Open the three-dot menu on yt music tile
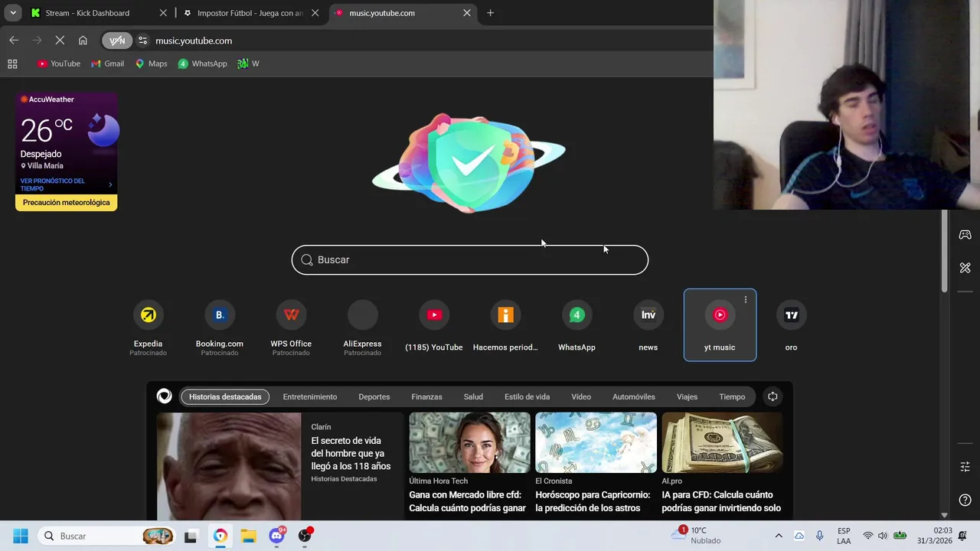Screen dimensions: 980x551 746,300
